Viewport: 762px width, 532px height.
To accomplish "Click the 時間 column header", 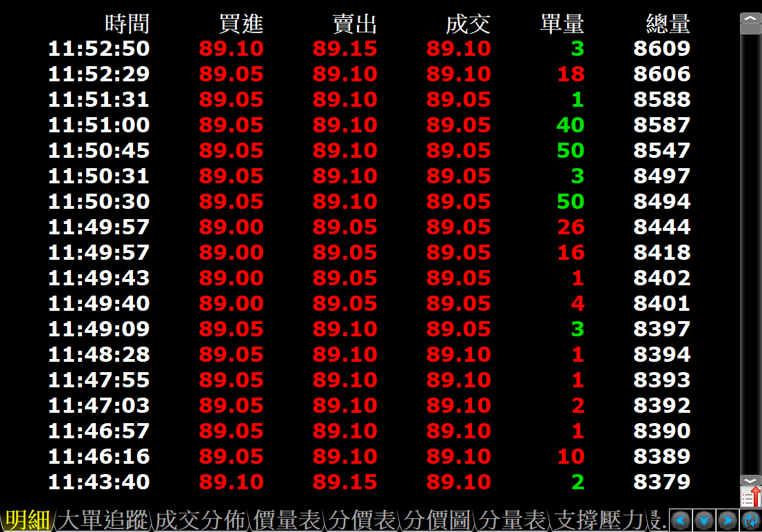I will tap(127, 23).
